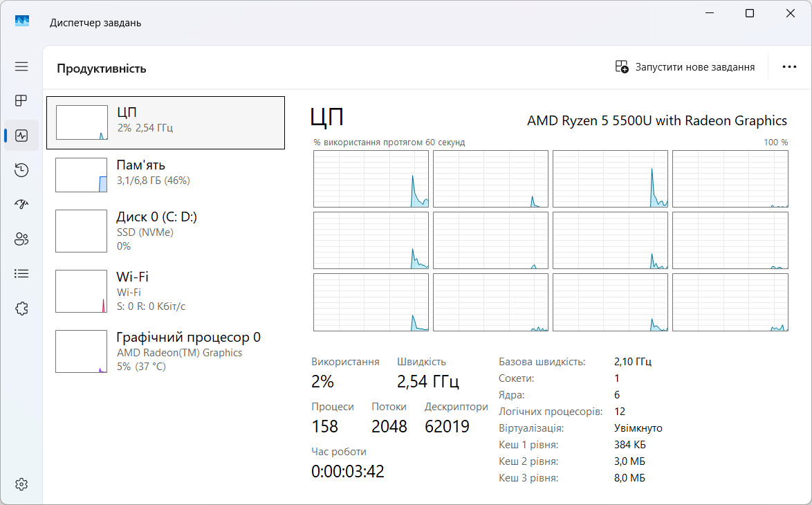Open the Details list page icon

click(21, 273)
